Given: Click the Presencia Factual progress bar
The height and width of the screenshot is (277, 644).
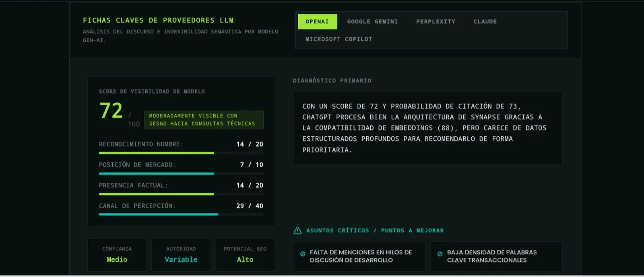Looking at the screenshot, I should tap(181, 194).
